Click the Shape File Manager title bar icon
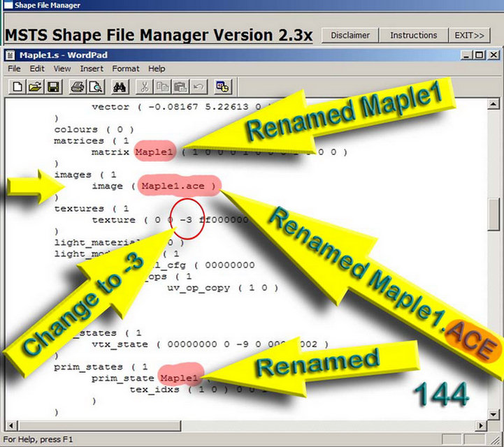Image resolution: width=504 pixels, height=447 pixels. pyautogui.click(x=8, y=5)
